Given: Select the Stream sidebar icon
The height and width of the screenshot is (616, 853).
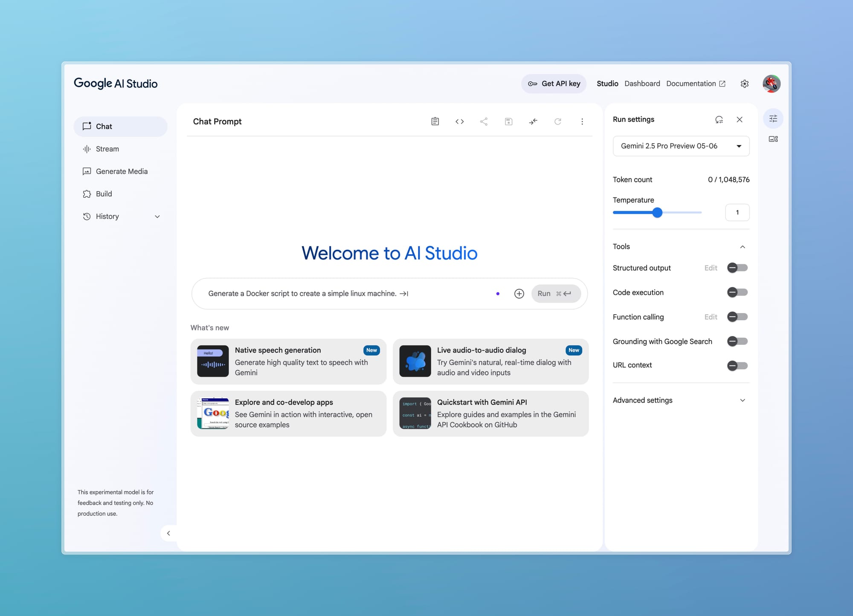Looking at the screenshot, I should pos(87,149).
